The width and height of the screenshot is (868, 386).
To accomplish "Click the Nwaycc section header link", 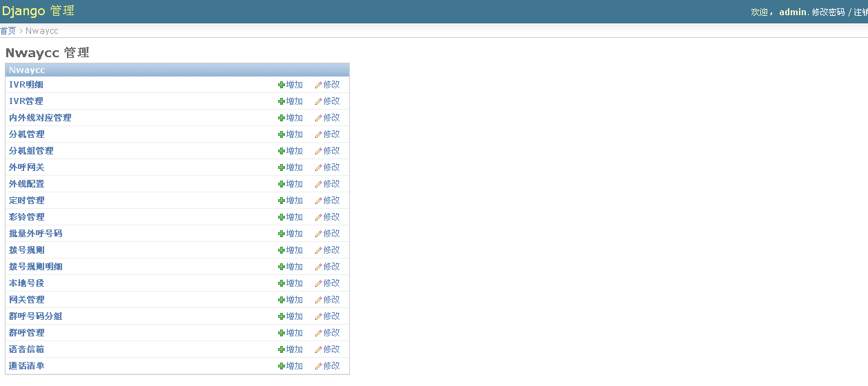I will click(x=27, y=70).
